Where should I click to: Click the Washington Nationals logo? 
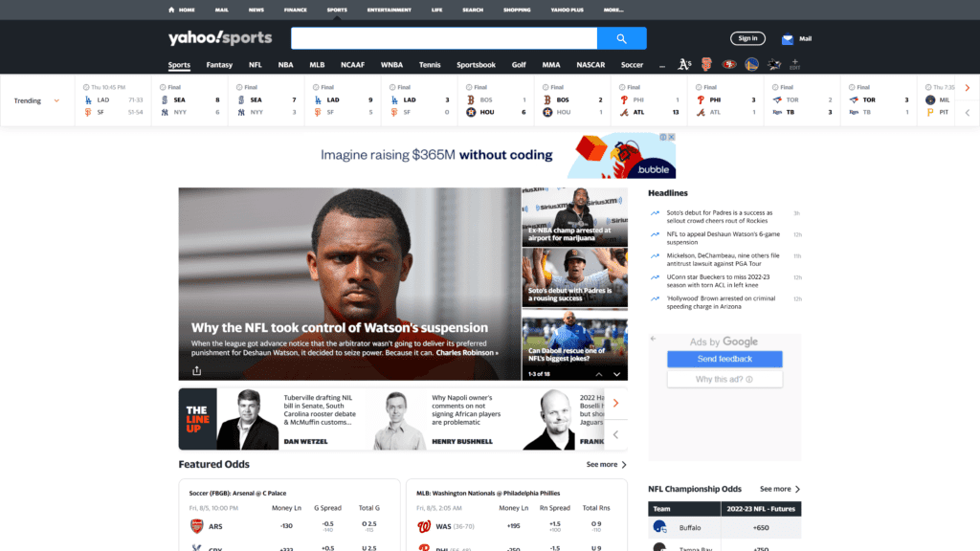click(x=424, y=526)
